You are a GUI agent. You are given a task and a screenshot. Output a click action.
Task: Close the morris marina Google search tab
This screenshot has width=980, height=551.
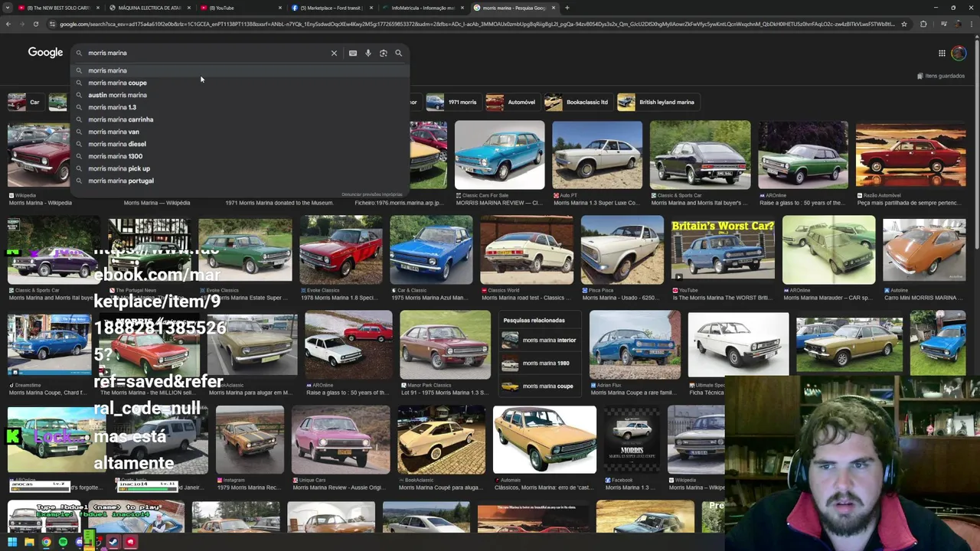(x=553, y=8)
